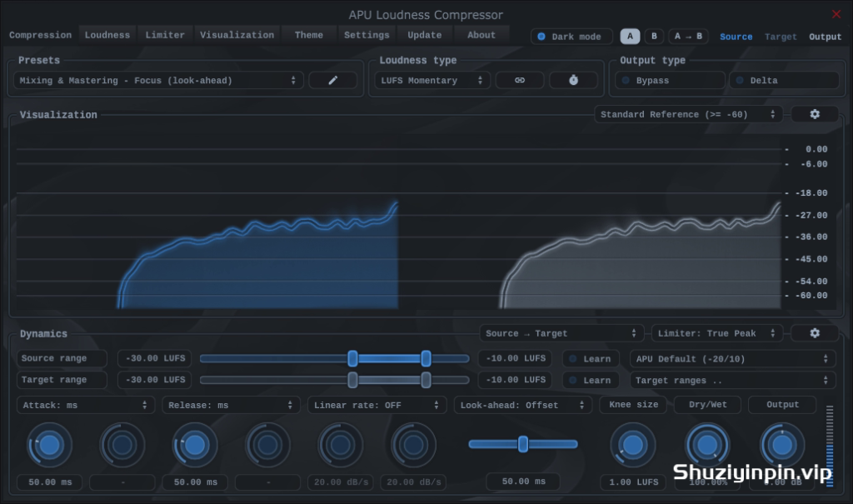Click the second Linear rate knob
Screen dimensions: 853x504
click(x=413, y=445)
